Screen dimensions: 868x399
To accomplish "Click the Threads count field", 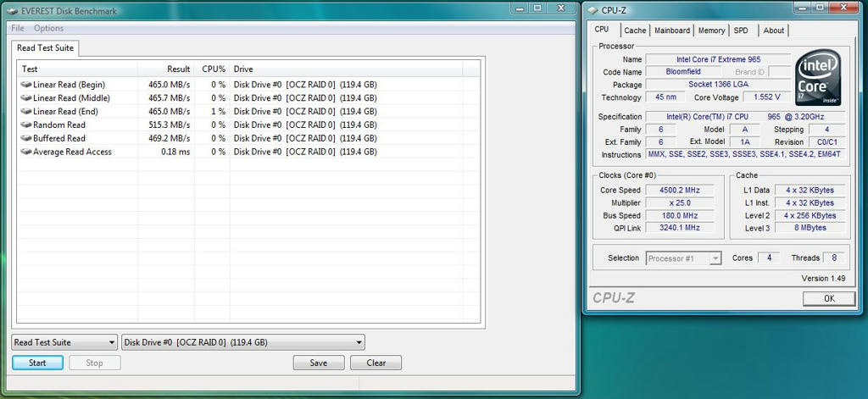I will (834, 258).
